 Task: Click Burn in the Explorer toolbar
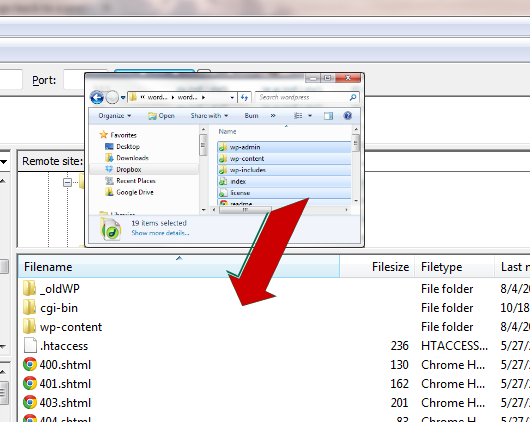(x=251, y=116)
